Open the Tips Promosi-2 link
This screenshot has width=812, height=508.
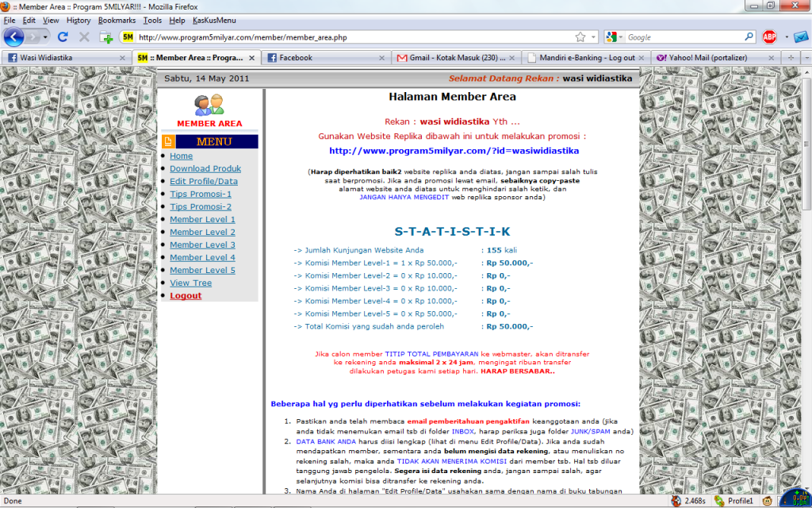201,207
